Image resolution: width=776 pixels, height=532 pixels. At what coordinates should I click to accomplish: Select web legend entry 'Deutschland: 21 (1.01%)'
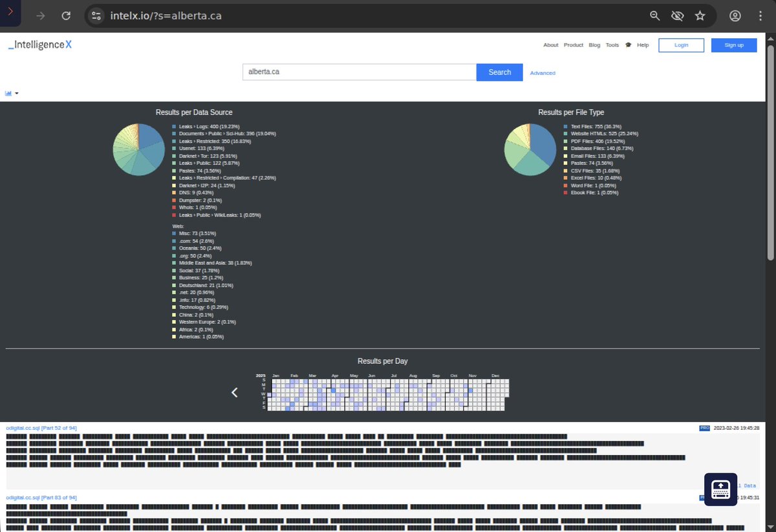206,285
